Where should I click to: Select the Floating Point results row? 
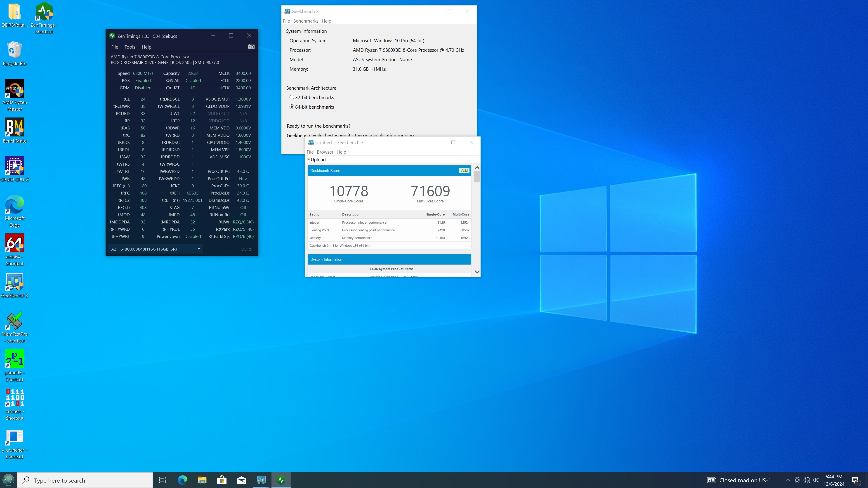coord(389,230)
